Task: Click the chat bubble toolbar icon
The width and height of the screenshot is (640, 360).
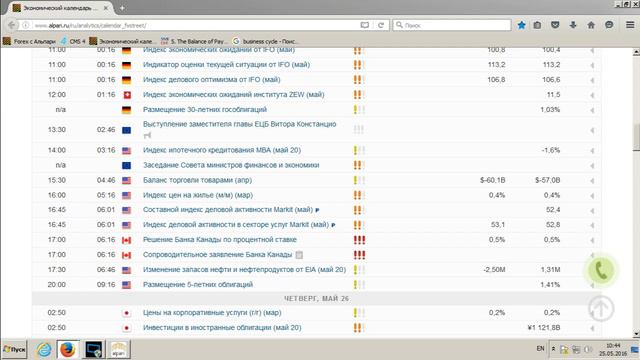Action: 609,25
